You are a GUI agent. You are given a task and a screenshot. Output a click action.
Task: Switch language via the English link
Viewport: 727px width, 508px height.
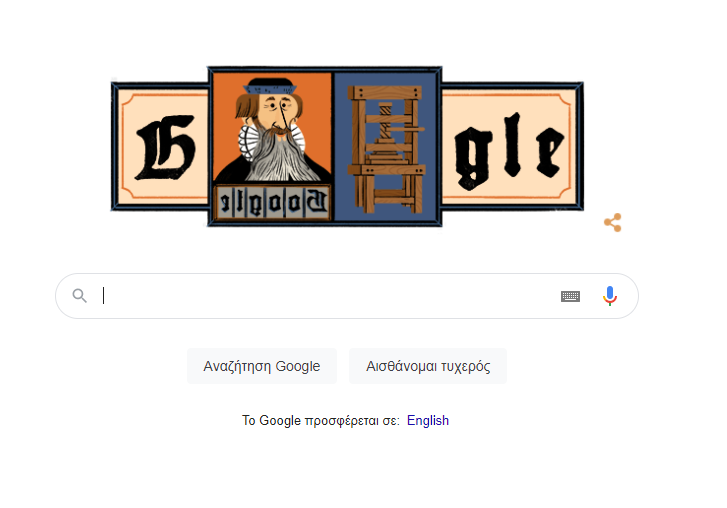click(427, 420)
